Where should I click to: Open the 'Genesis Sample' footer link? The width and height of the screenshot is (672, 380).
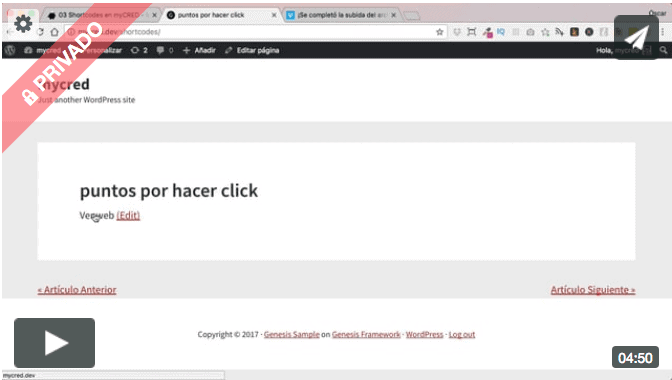pyautogui.click(x=291, y=334)
